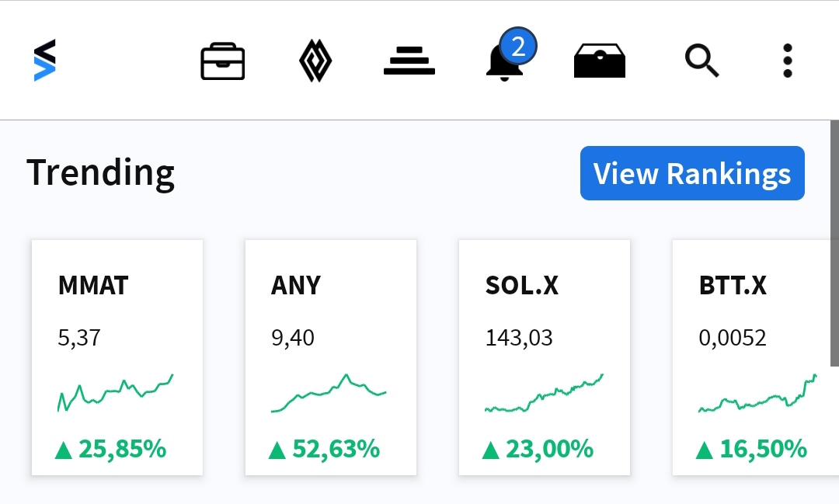Image resolution: width=839 pixels, height=504 pixels.
Task: Click the ANY sparkline chart
Action: tap(329, 394)
